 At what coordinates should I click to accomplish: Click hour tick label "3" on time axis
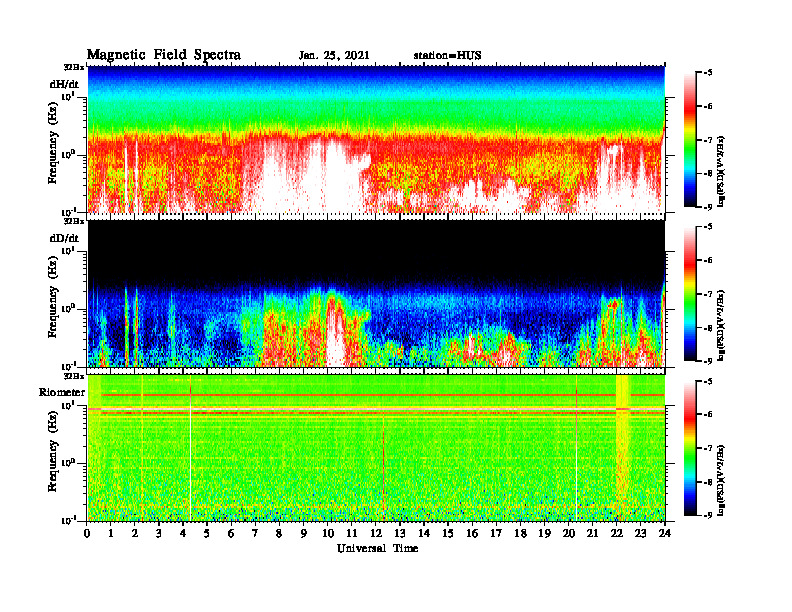coord(159,534)
